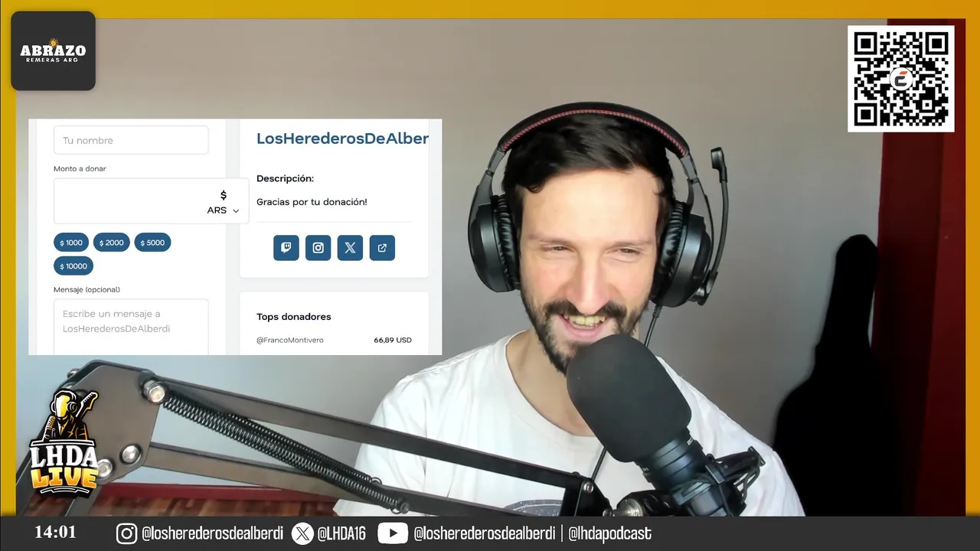980x551 pixels.
Task: Click the Descripción: label
Action: click(x=285, y=178)
